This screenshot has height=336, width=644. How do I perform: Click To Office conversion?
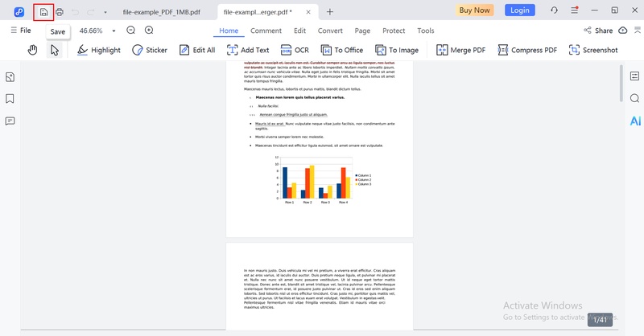point(342,50)
